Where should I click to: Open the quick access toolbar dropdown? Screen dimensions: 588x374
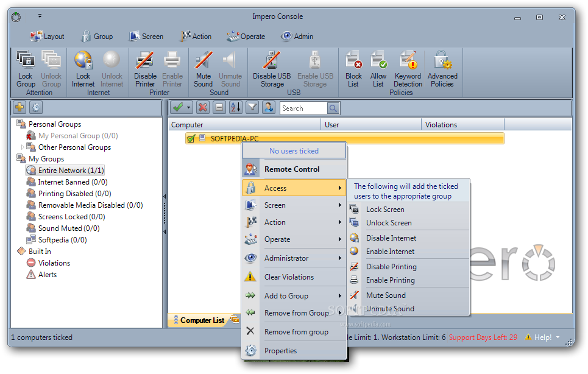click(x=40, y=16)
